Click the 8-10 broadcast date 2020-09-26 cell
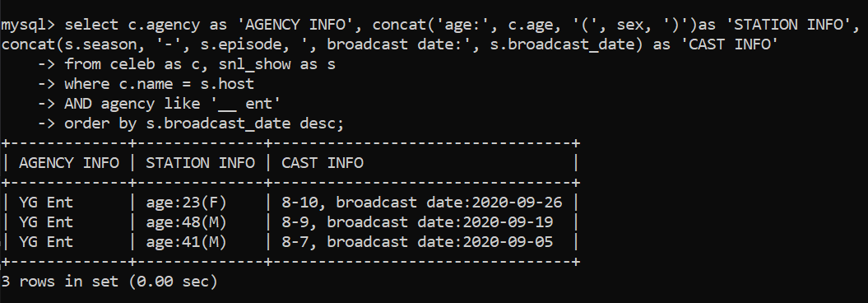Image resolution: width=868 pixels, height=303 pixels. [x=422, y=203]
